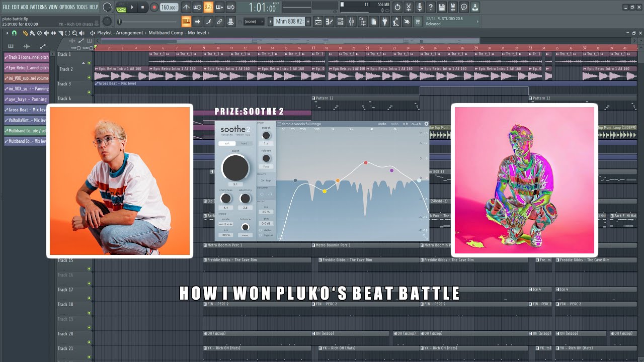The height and width of the screenshot is (362, 644).
Task: Open the Piano roll view icon
Action: pos(330,22)
